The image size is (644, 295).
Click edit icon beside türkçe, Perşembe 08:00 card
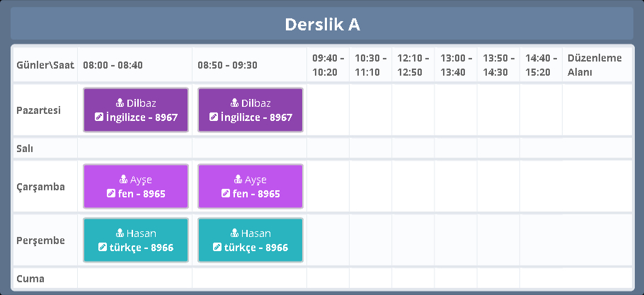(103, 248)
